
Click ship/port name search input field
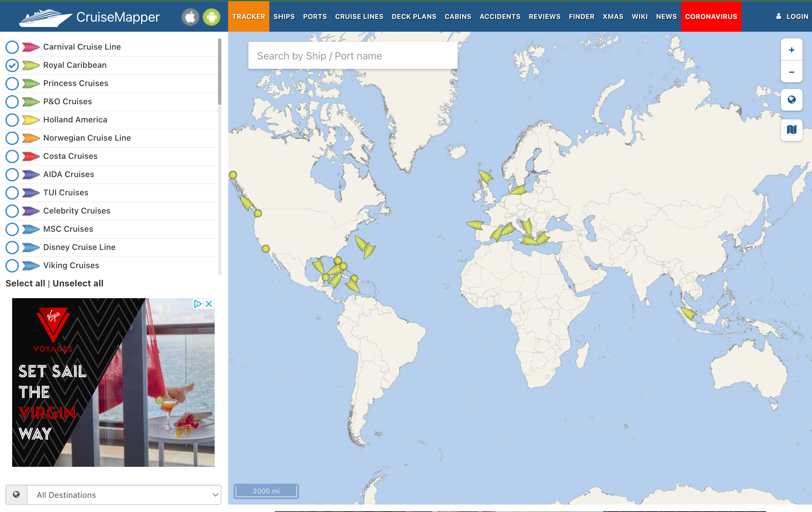click(352, 56)
